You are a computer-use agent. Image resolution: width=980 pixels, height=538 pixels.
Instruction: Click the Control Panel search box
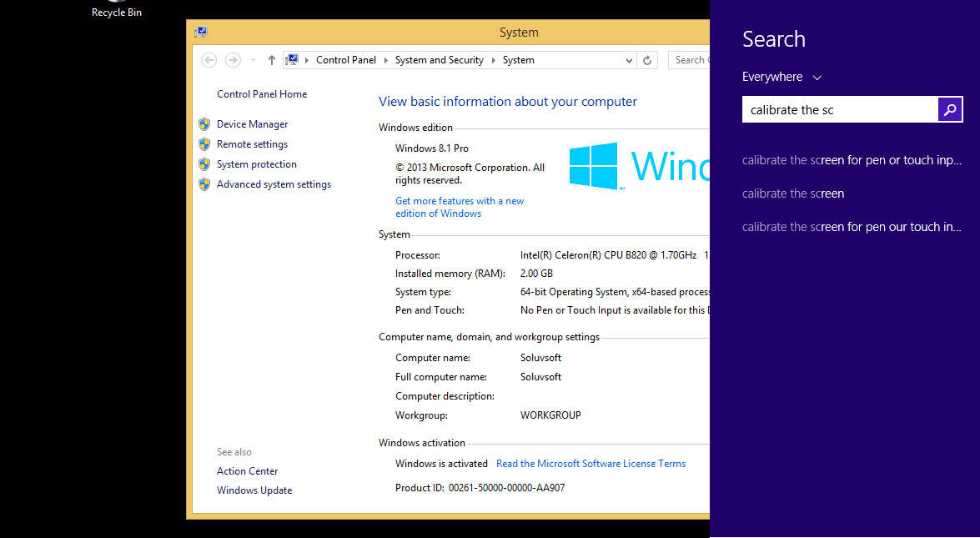[689, 60]
